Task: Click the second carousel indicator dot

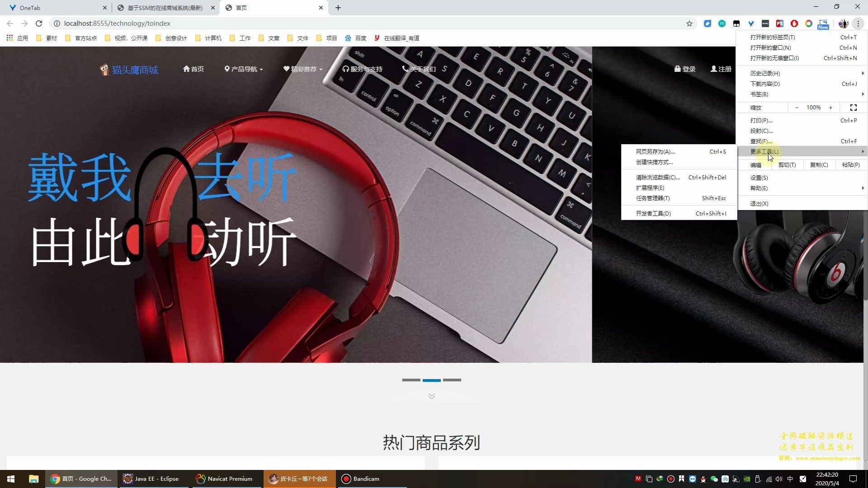Action: [432, 380]
